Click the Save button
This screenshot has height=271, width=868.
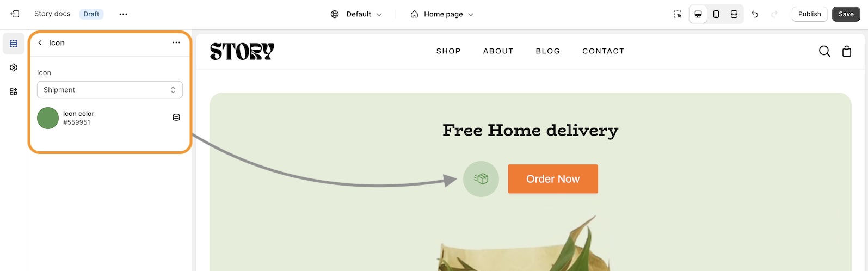(x=846, y=14)
